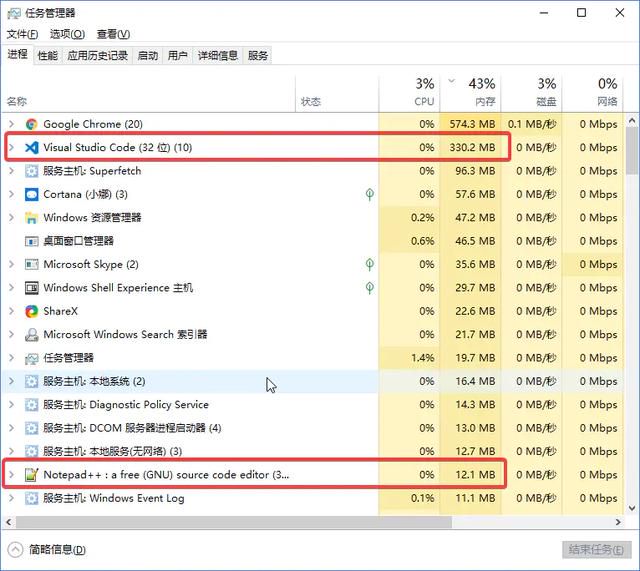Viewport: 640px width, 571px height.
Task: Switch to the 详细信息 tab
Action: pos(218,56)
